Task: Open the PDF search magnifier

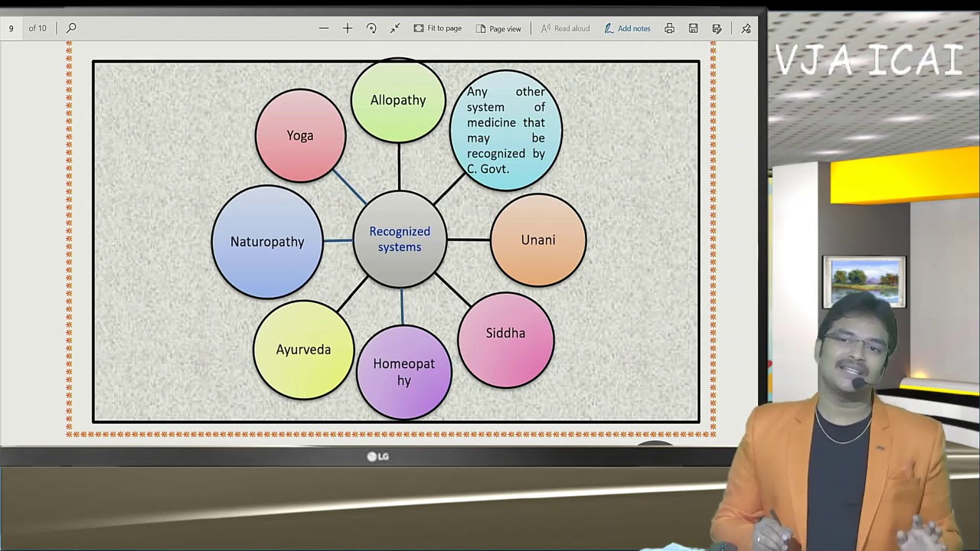Action: 71,28
